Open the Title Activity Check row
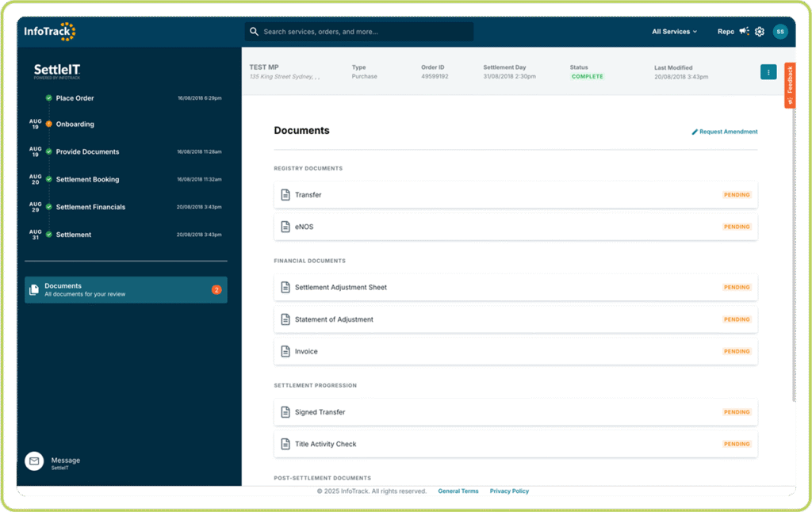The width and height of the screenshot is (812, 512). point(515,444)
